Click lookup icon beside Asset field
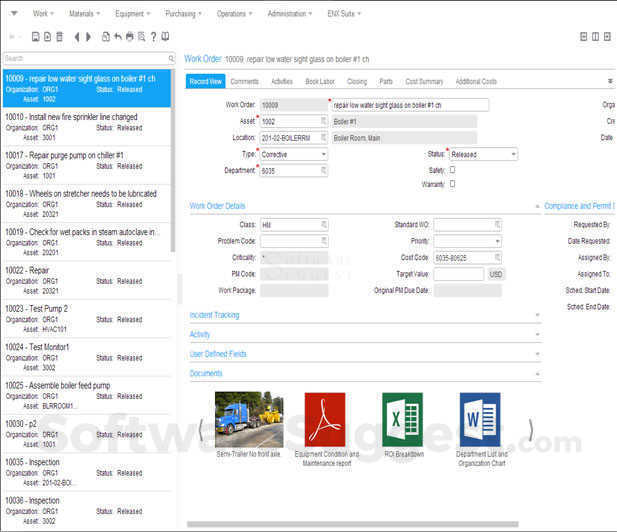617x532 pixels. tap(323, 121)
